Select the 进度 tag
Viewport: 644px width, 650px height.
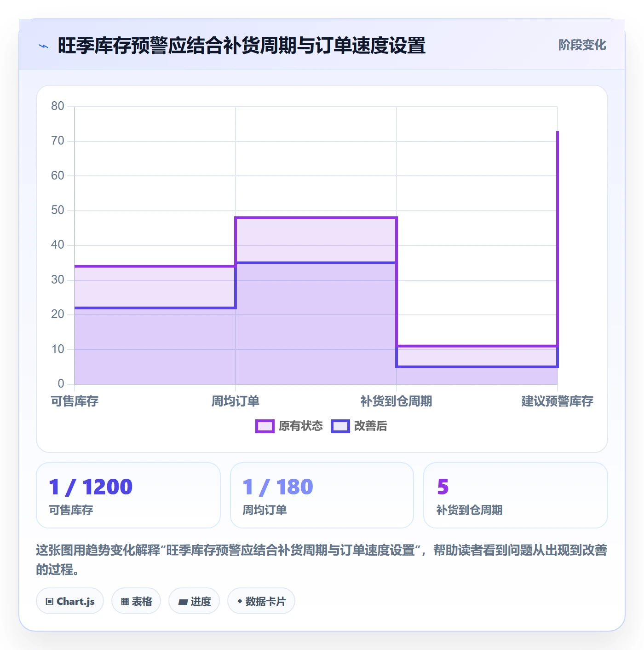tap(194, 601)
